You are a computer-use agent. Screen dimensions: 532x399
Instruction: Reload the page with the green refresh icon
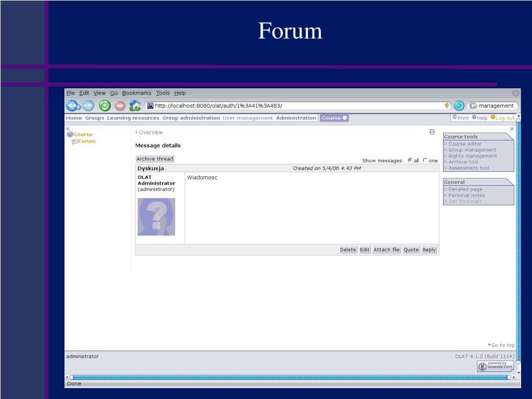pyautogui.click(x=105, y=106)
